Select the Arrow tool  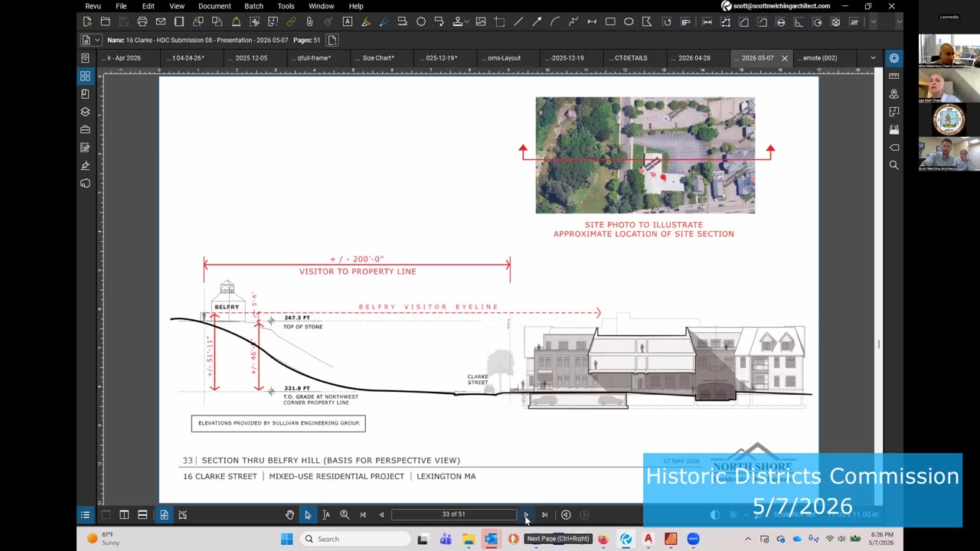point(537,22)
